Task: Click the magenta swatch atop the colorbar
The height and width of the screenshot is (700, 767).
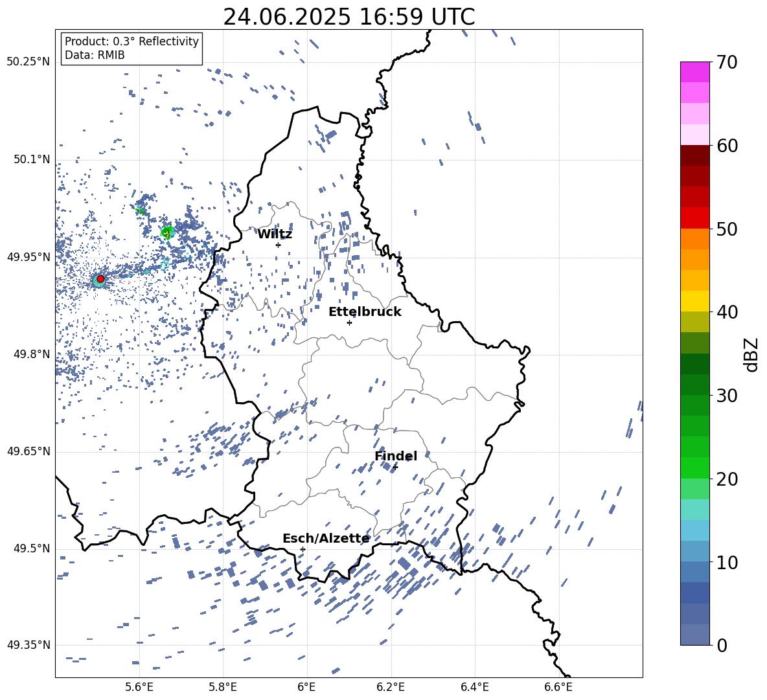Action: (694, 72)
